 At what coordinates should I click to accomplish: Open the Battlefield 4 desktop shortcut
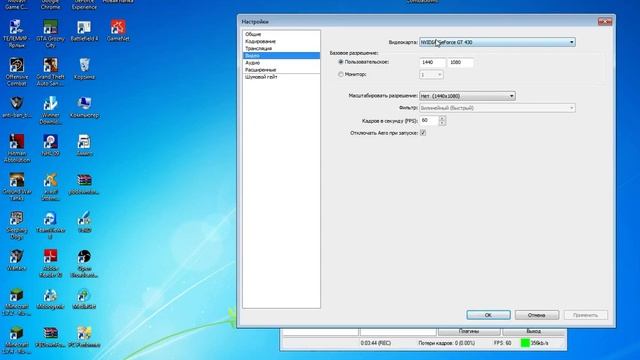tap(84, 31)
